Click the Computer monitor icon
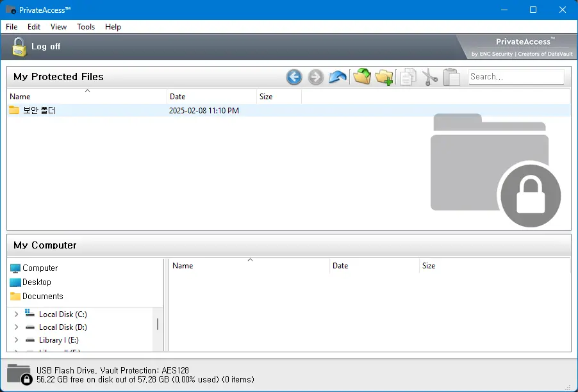The image size is (578, 392). point(15,268)
